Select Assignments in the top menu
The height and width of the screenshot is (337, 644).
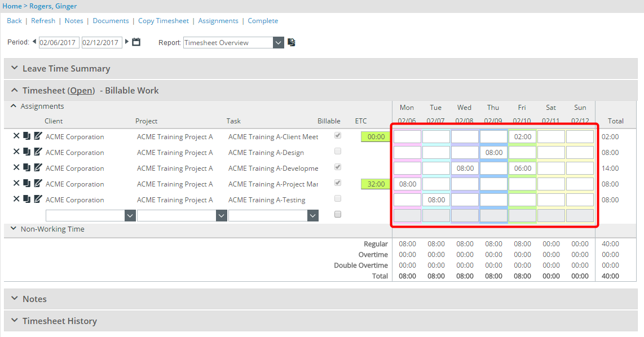pyautogui.click(x=218, y=21)
